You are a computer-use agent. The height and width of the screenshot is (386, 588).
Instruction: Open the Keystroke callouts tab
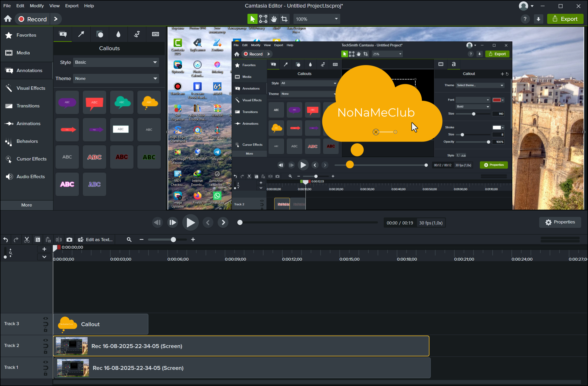[x=155, y=34]
